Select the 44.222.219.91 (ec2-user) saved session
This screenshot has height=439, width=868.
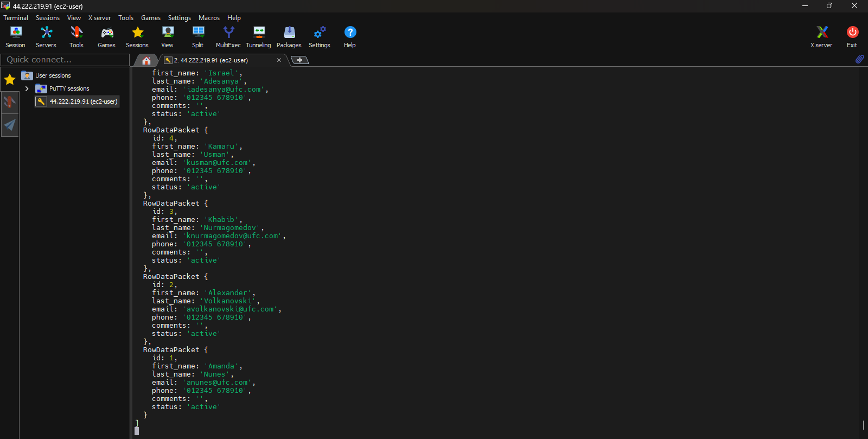[x=76, y=101]
